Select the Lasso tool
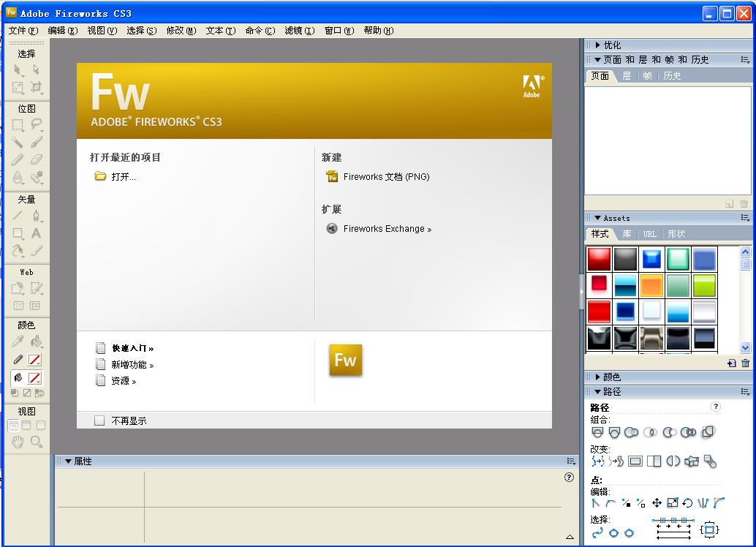The width and height of the screenshot is (756, 547). coord(36,124)
